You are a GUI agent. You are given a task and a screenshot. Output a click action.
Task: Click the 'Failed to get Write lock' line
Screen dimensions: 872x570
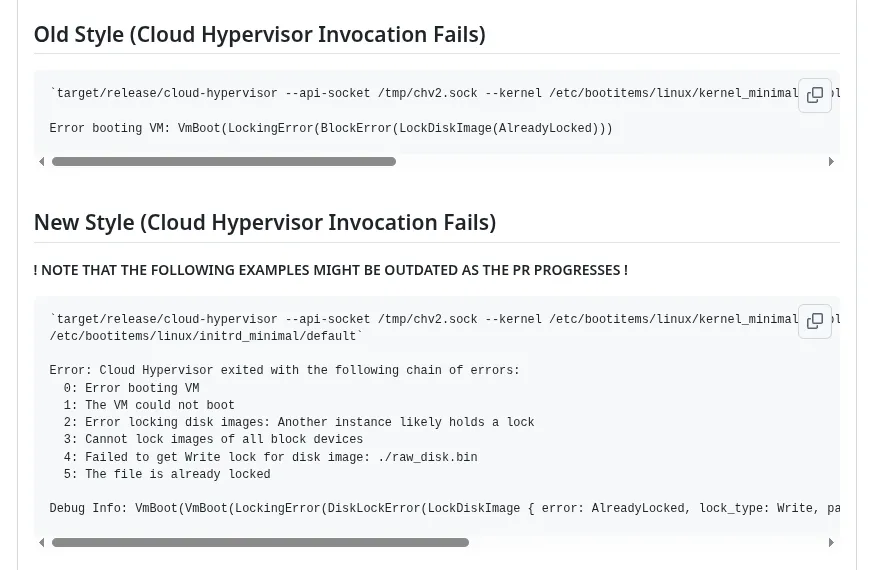pyautogui.click(x=270, y=457)
